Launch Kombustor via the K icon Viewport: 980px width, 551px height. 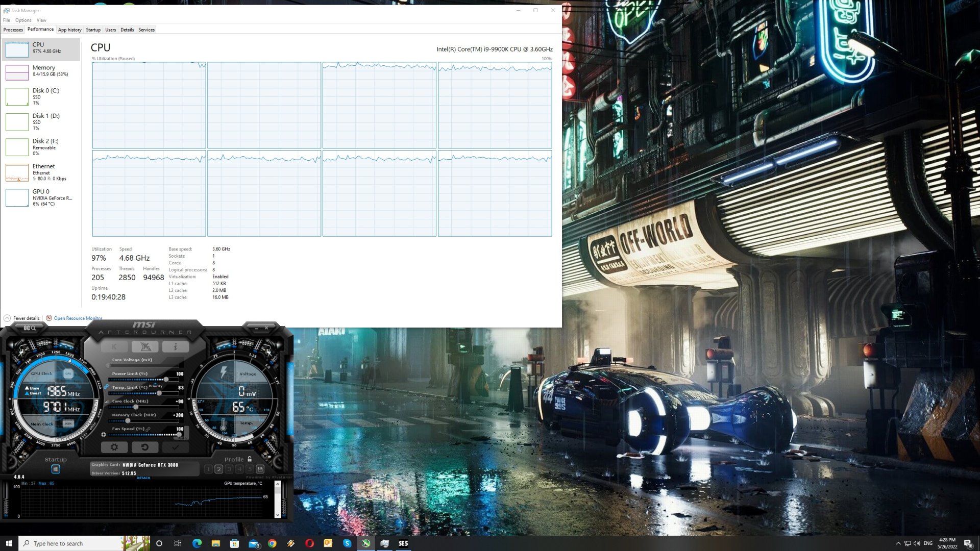tap(114, 347)
